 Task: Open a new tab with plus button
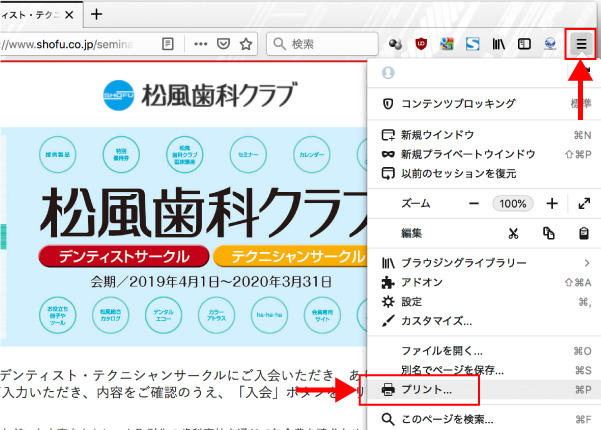97,15
